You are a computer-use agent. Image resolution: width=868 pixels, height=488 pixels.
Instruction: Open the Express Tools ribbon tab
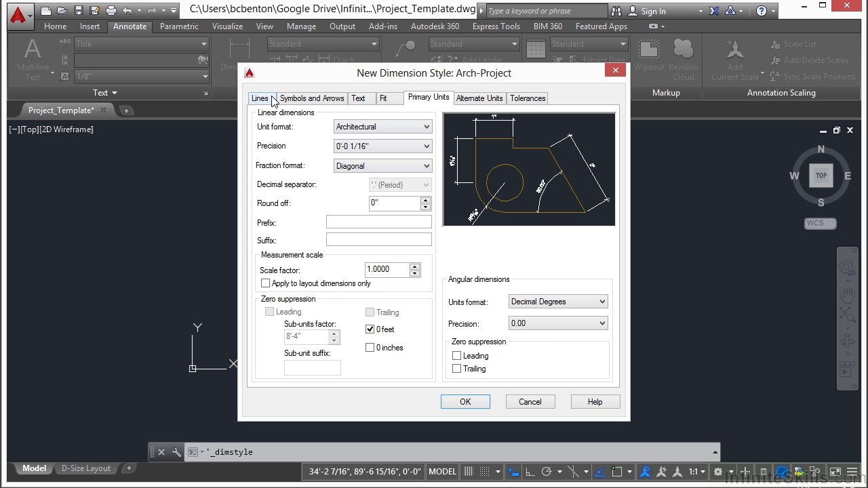click(x=496, y=26)
